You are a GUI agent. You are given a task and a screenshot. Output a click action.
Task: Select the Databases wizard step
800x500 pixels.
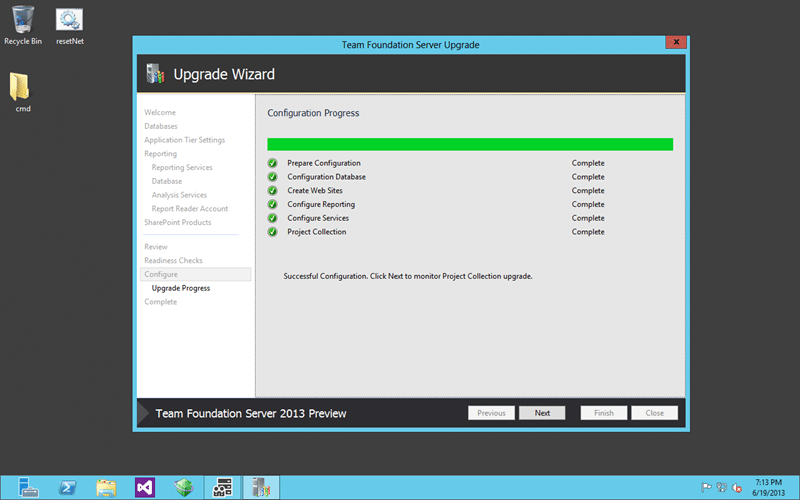coord(161,126)
